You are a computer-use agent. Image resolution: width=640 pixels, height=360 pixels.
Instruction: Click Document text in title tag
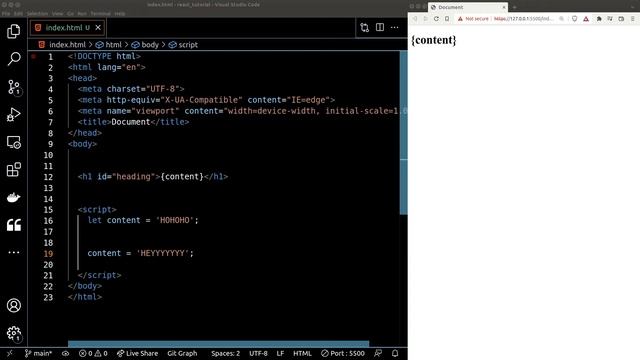(x=131, y=122)
